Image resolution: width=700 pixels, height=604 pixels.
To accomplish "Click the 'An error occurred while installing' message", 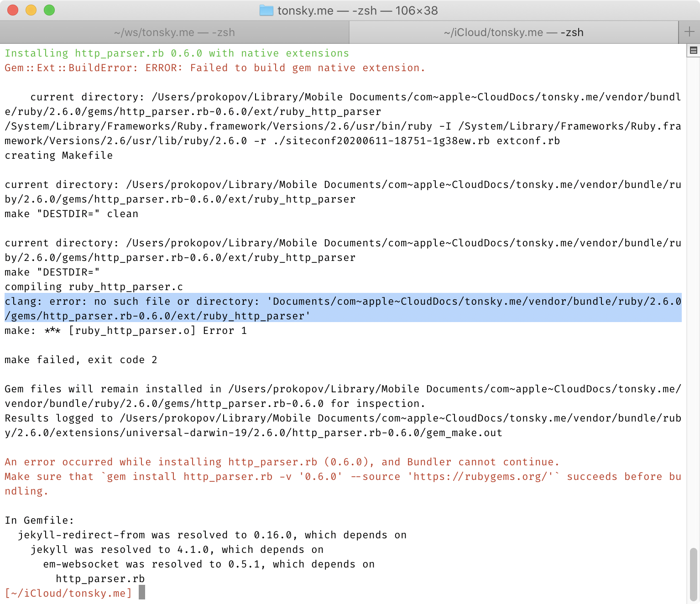I will [x=282, y=462].
